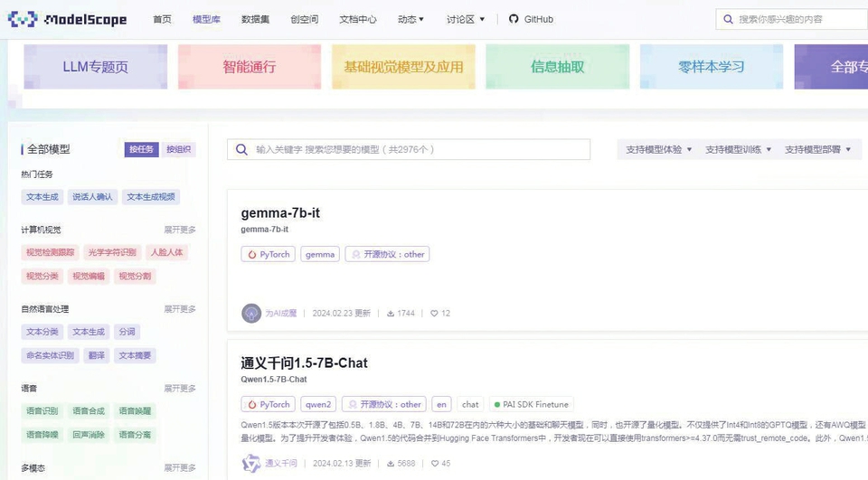Focus the model keyword search field
The width and height of the screenshot is (868, 480).
409,149
